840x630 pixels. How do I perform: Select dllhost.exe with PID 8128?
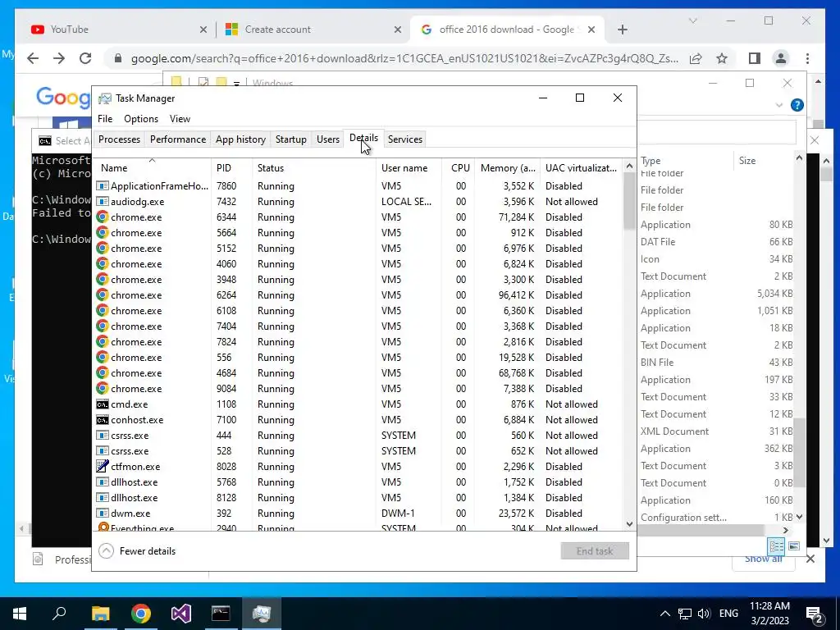pos(358,498)
